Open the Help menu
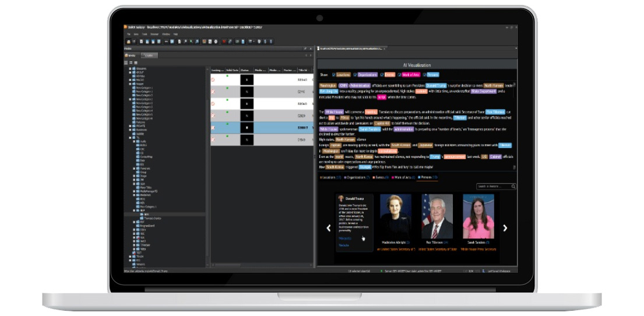The image size is (644, 316). point(175,34)
